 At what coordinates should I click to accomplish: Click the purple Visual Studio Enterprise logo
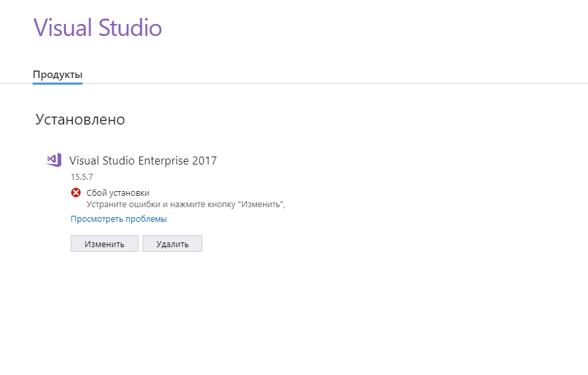point(54,160)
